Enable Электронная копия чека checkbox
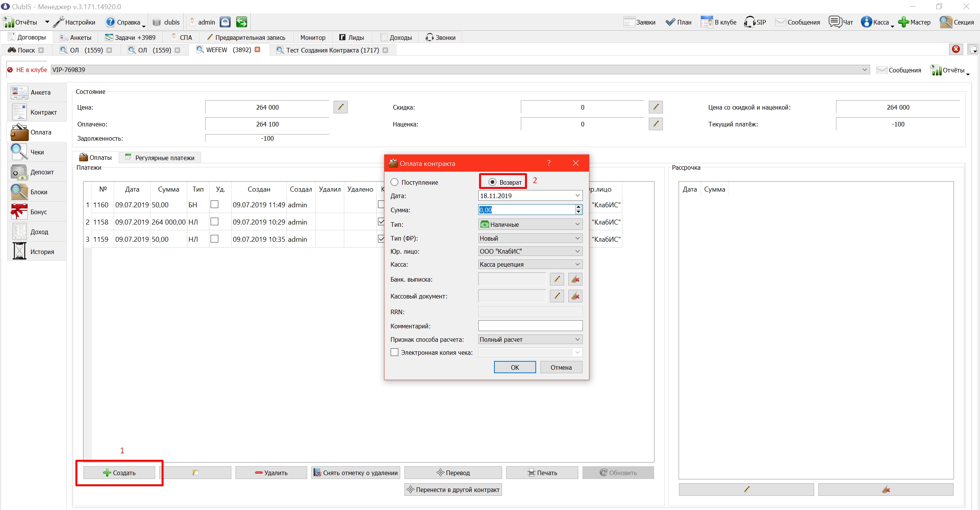Viewport: 980px width, 510px height. [394, 352]
